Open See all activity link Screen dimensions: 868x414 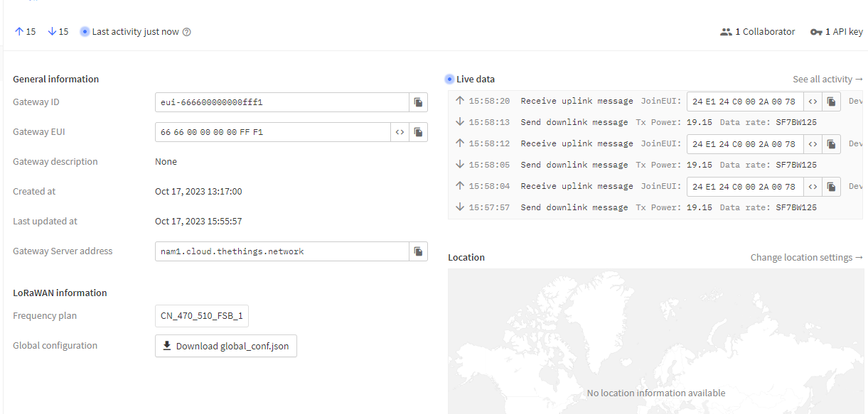pos(827,80)
